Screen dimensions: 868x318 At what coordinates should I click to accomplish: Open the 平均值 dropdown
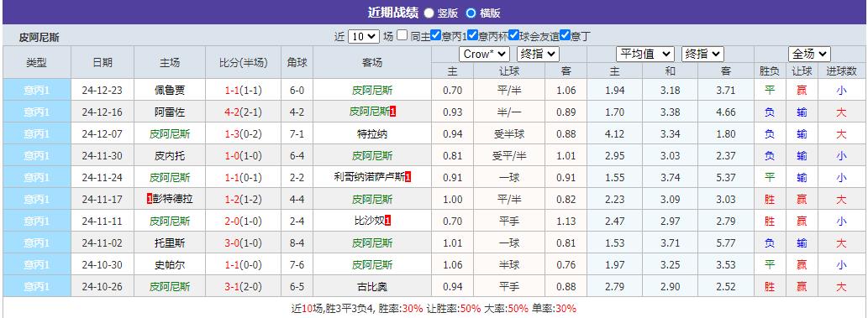coord(645,55)
